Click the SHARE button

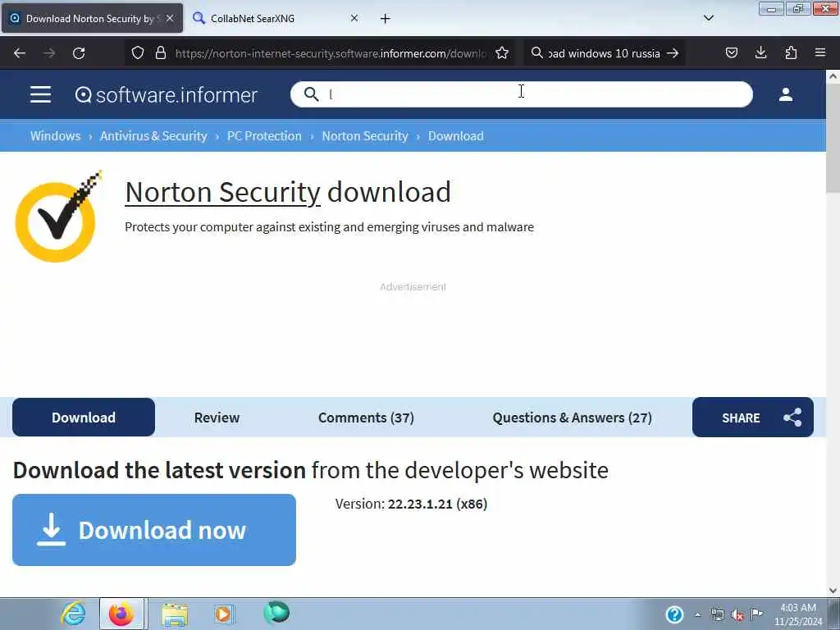pos(753,418)
